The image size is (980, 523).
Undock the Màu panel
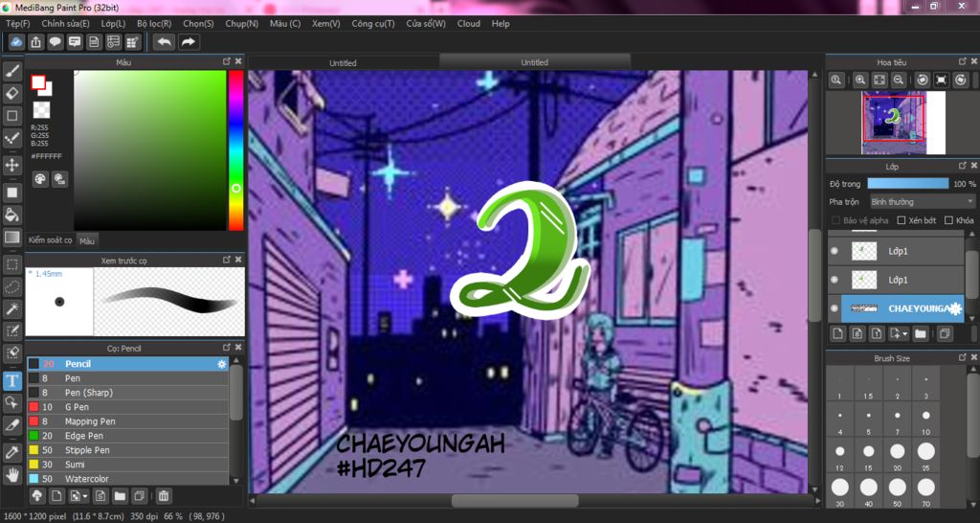[227, 62]
